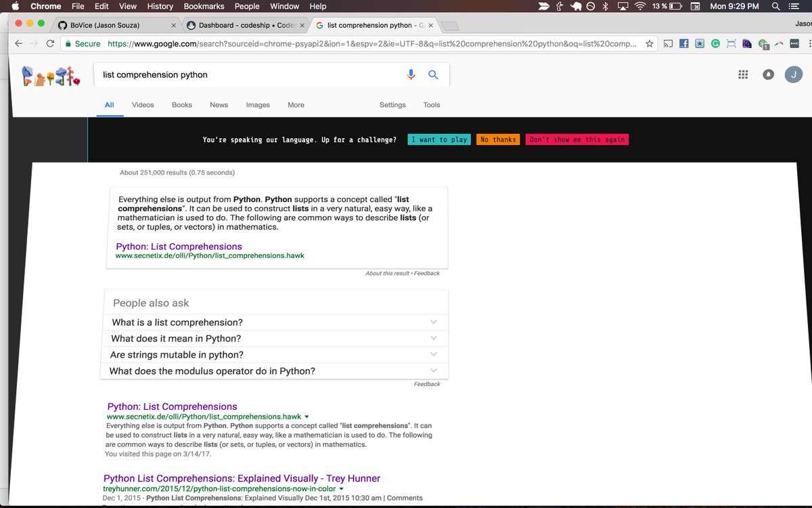Open the Apple menu
The width and height of the screenshot is (812, 508).
[16, 6]
